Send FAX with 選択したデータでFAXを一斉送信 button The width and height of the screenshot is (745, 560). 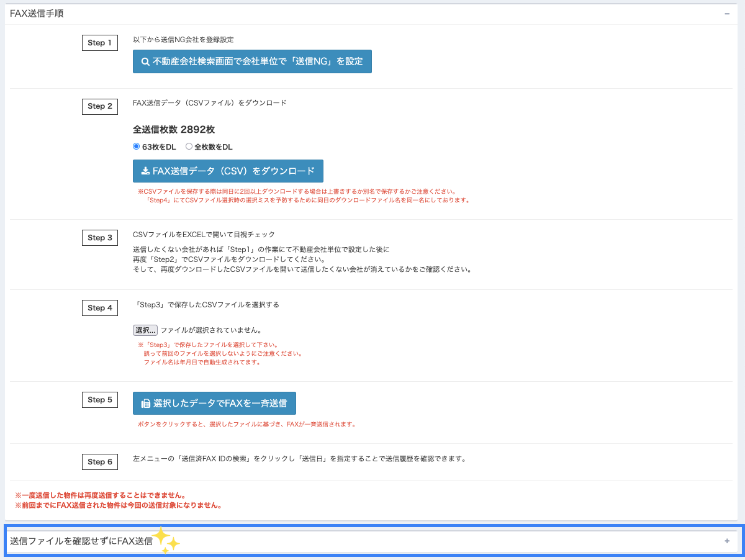click(214, 403)
